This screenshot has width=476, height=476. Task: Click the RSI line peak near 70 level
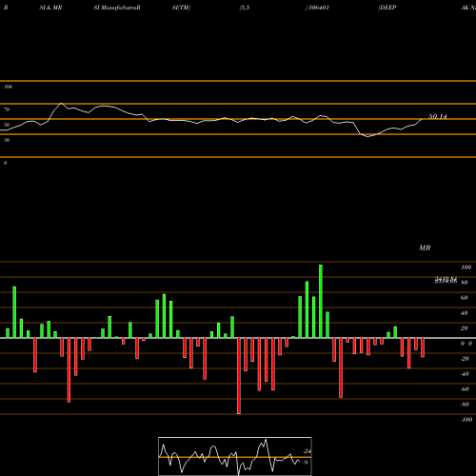pyautogui.click(x=61, y=104)
